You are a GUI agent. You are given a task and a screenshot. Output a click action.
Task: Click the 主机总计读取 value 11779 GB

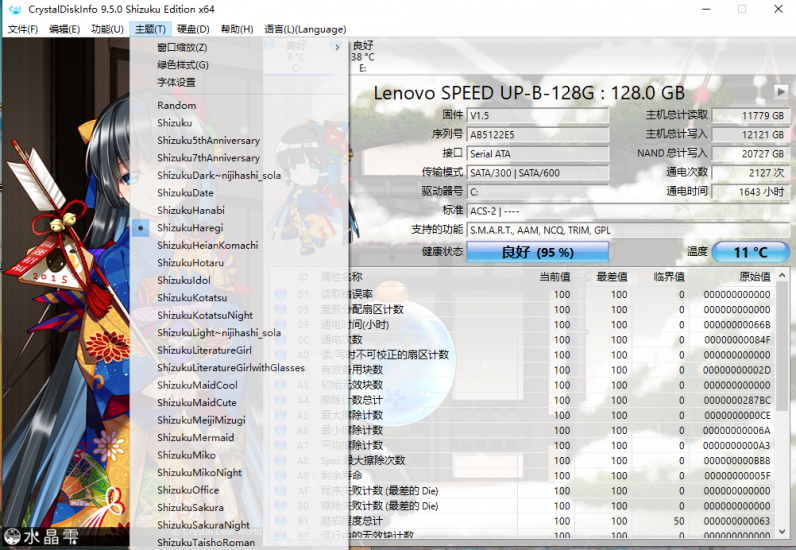coord(750,116)
